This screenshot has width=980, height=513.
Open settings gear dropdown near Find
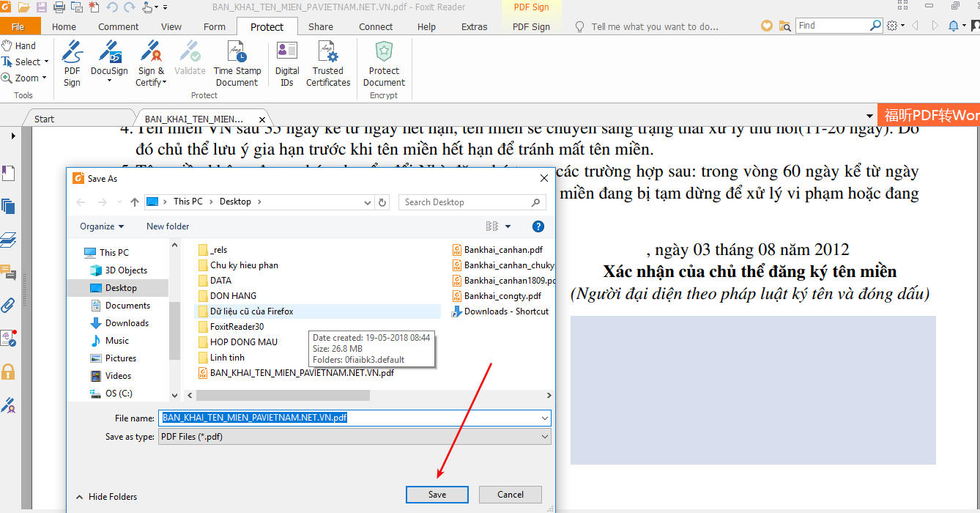(x=896, y=26)
